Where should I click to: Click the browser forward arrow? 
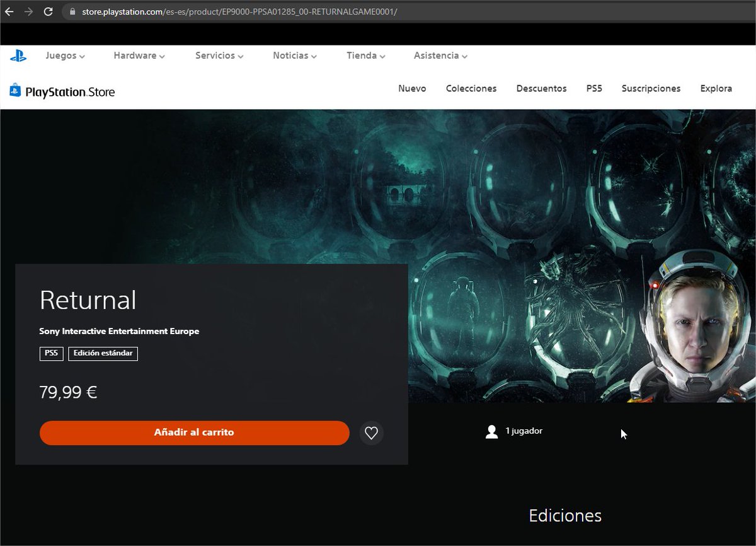click(x=28, y=11)
